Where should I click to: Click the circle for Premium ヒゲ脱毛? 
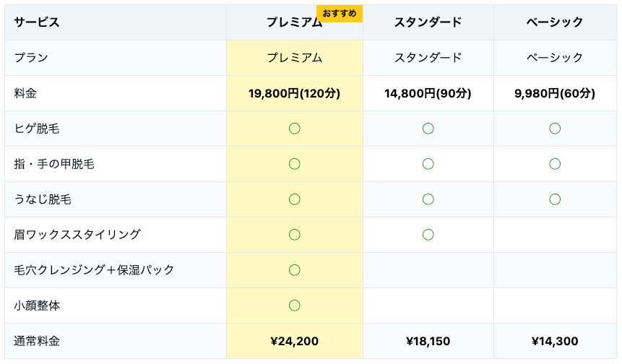(x=294, y=129)
